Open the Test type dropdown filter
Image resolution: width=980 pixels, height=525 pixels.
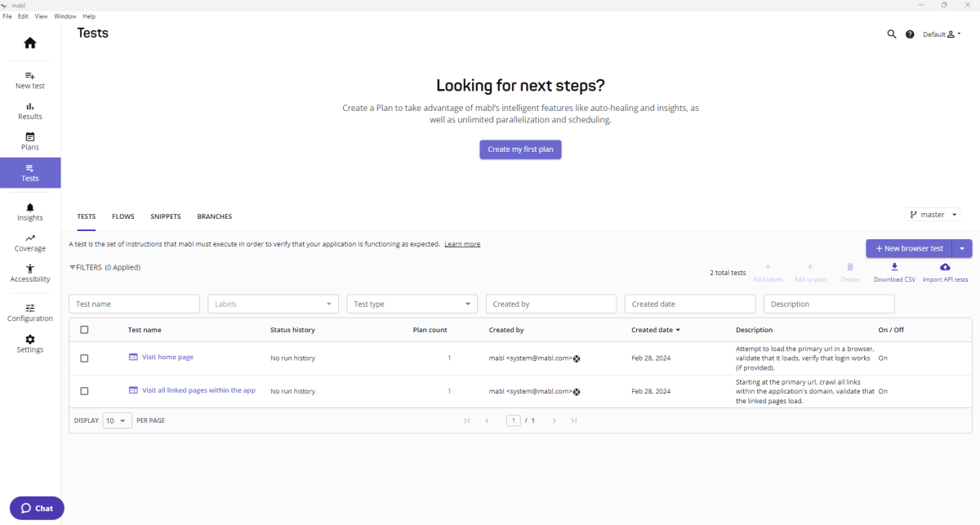click(412, 303)
